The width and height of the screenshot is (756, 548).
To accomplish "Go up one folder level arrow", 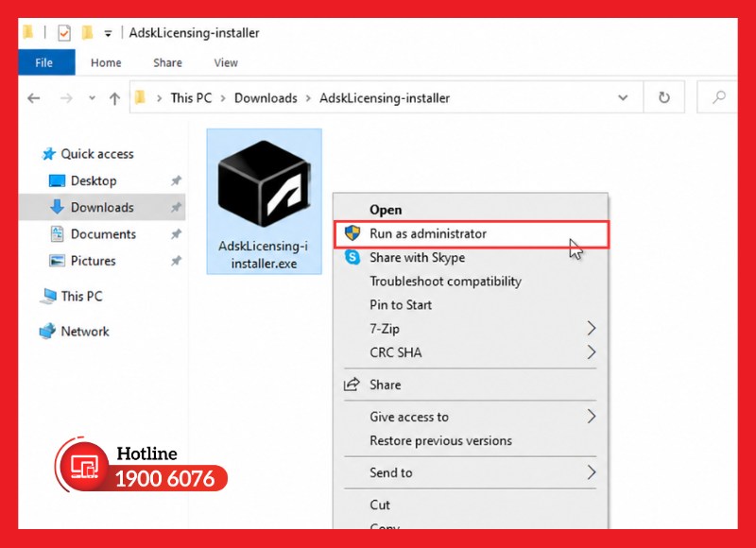I will coord(114,98).
